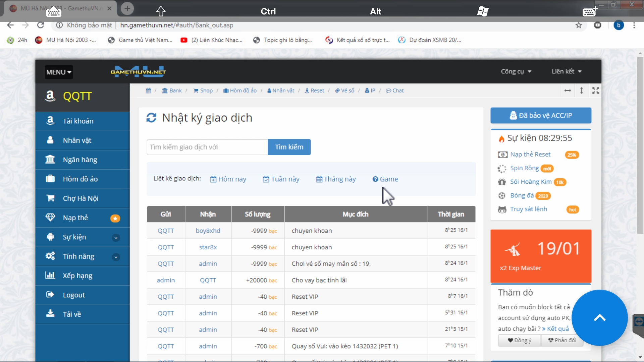Click the fullscreen expand icon on the panel
Screen dimensions: 644x362
(x=595, y=90)
